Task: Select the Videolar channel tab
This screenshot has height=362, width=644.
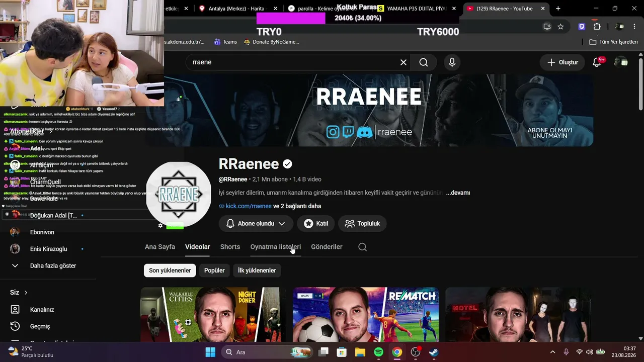Action: click(198, 247)
